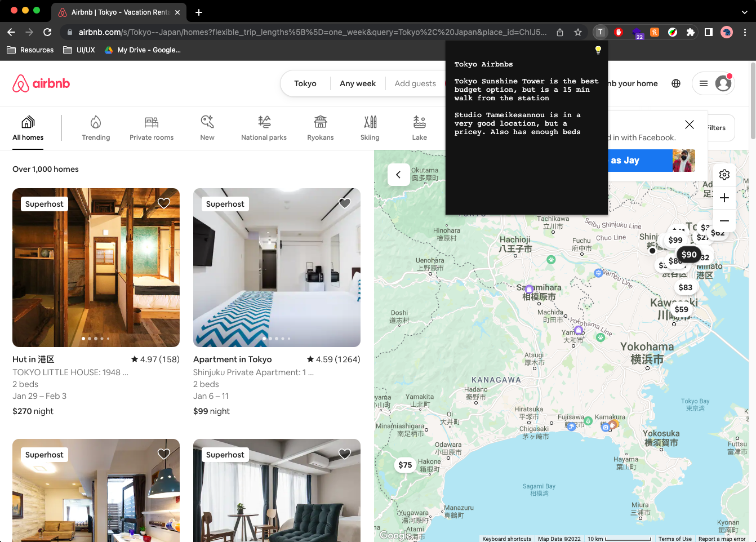Click the Apartment in Tokyo title
Image resolution: width=756 pixels, height=542 pixels.
[232, 359]
